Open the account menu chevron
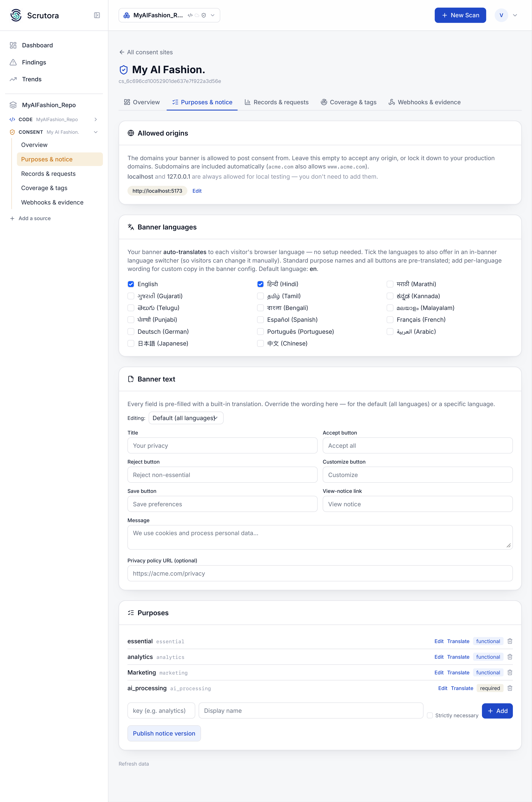The width and height of the screenshot is (532, 802). coord(515,15)
